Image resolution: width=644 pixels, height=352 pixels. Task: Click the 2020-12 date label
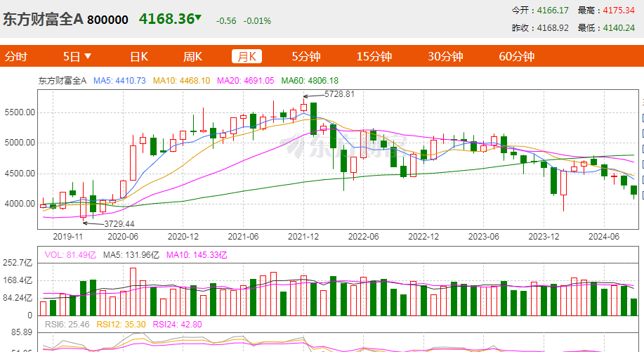click(183, 237)
